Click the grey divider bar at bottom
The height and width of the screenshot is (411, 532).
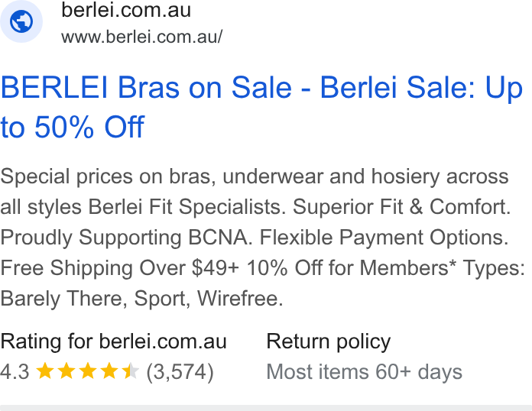click(x=266, y=408)
